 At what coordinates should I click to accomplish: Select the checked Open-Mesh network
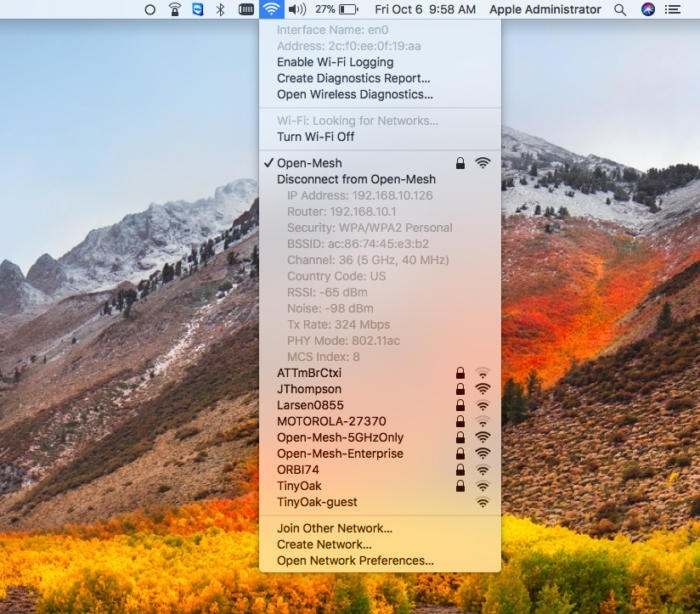[380, 163]
